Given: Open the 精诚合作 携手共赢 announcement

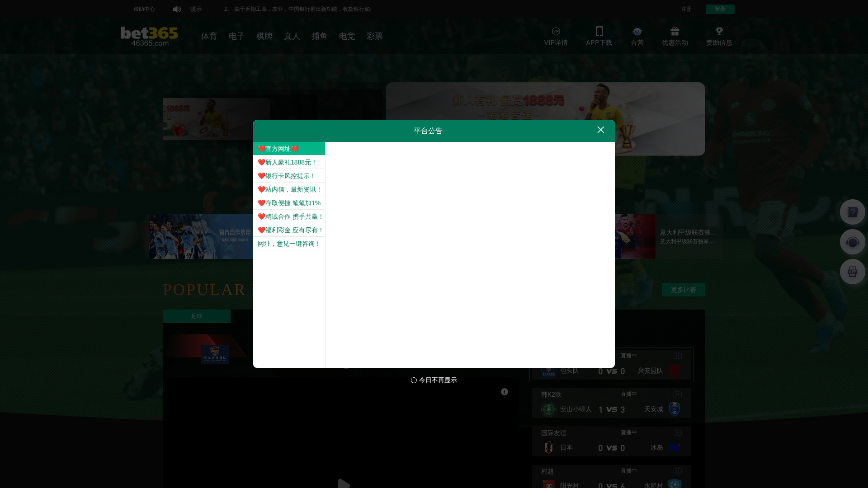Looking at the screenshot, I should (289, 216).
